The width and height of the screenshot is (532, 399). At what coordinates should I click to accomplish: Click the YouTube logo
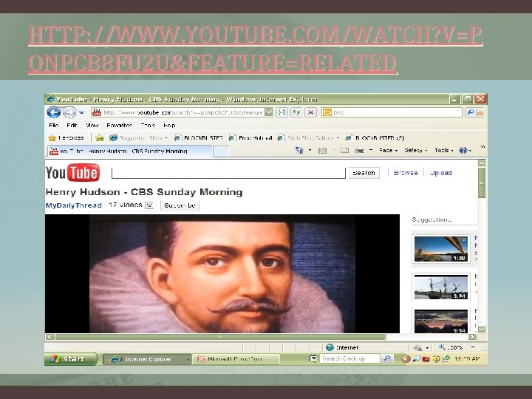72,173
